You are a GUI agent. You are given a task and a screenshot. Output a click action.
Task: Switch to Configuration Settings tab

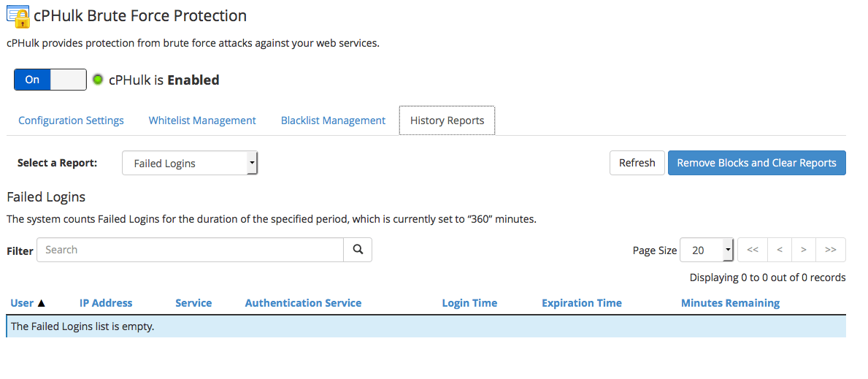(x=71, y=120)
